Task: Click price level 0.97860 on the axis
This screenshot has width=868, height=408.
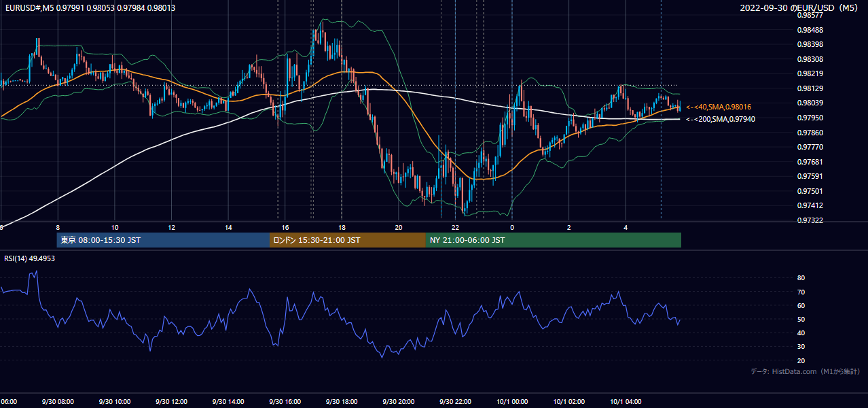Action: (x=810, y=133)
